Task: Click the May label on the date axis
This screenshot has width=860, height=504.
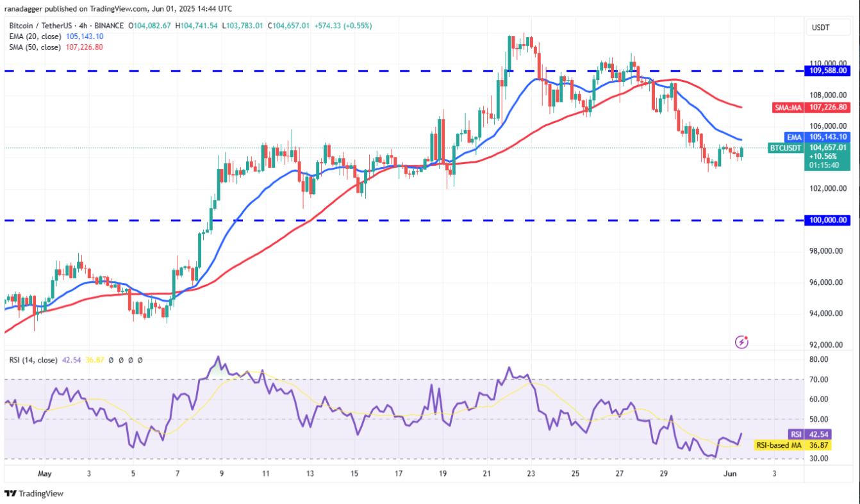Action: (x=44, y=474)
